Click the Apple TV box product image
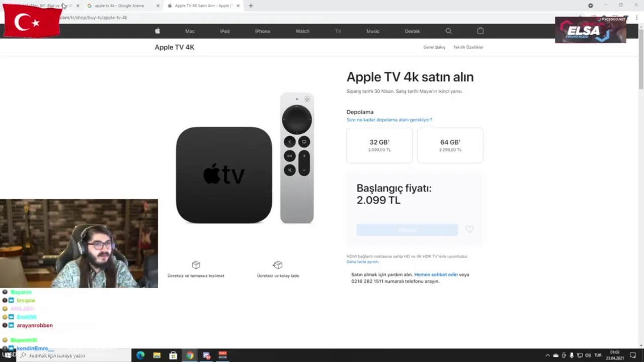Viewport: 644px width, 362px height. (224, 175)
